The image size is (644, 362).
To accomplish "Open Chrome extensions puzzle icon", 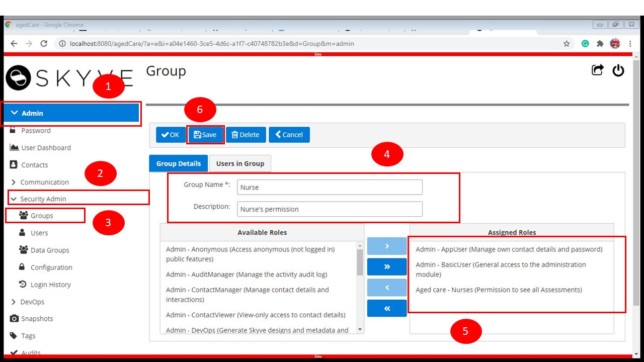I will pos(600,44).
